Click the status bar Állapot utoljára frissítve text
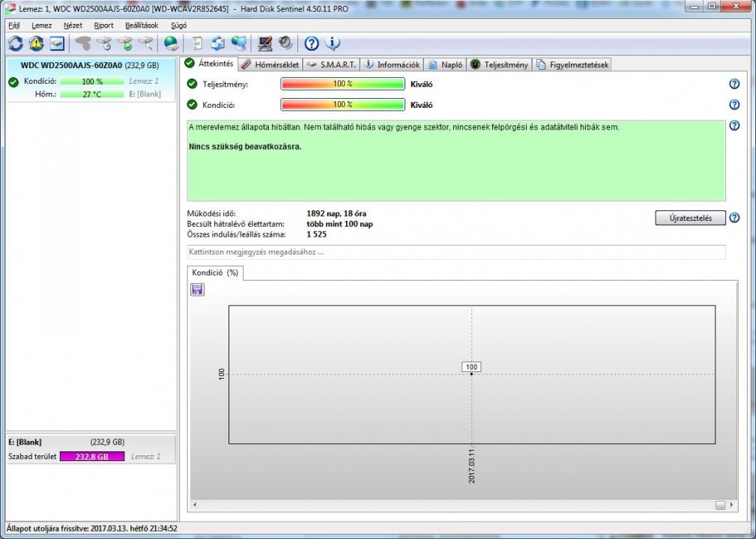The image size is (756, 539). [92, 529]
